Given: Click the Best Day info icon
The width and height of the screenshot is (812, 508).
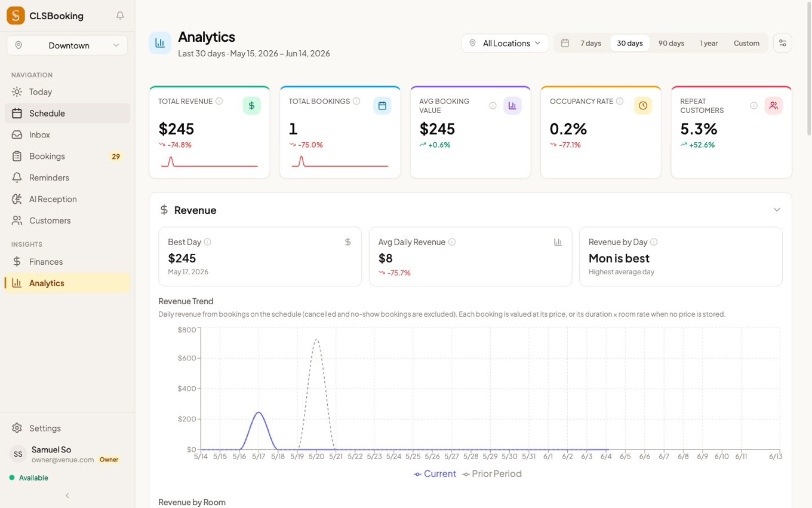Looking at the screenshot, I should [208, 242].
